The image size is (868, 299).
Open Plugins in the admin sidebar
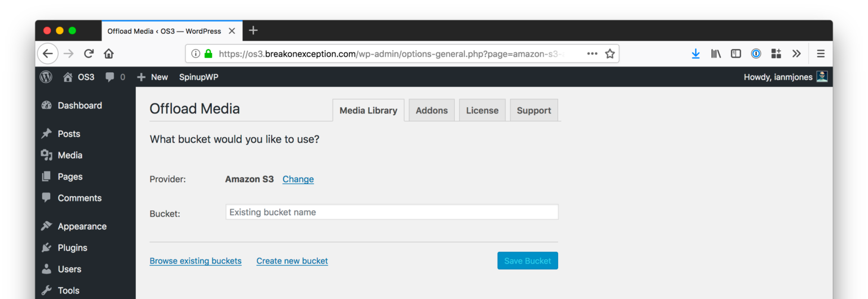[x=72, y=248]
